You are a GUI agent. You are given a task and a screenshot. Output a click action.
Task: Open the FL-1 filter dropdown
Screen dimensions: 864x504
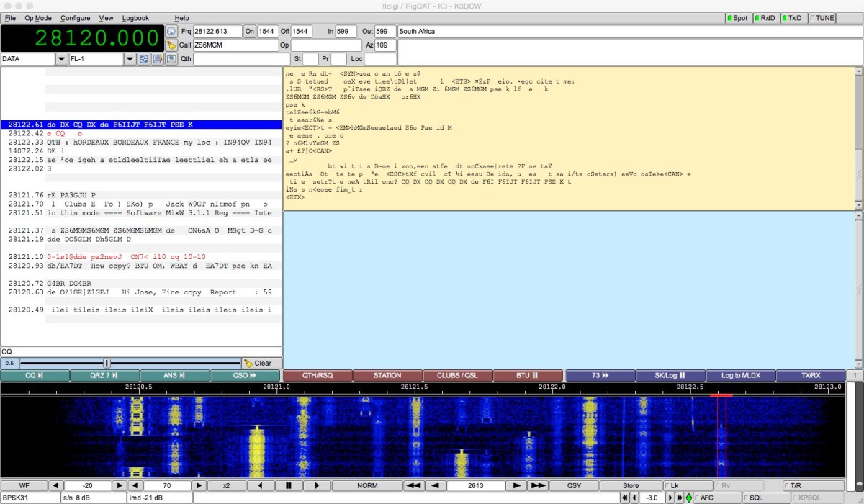click(129, 58)
